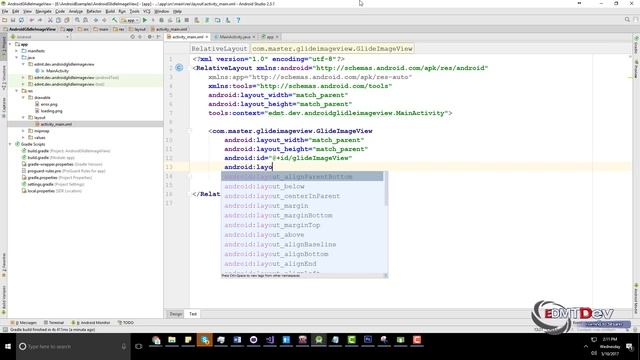Click the Make Project hammer icon
The image size is (640, 360).
click(x=115, y=20)
